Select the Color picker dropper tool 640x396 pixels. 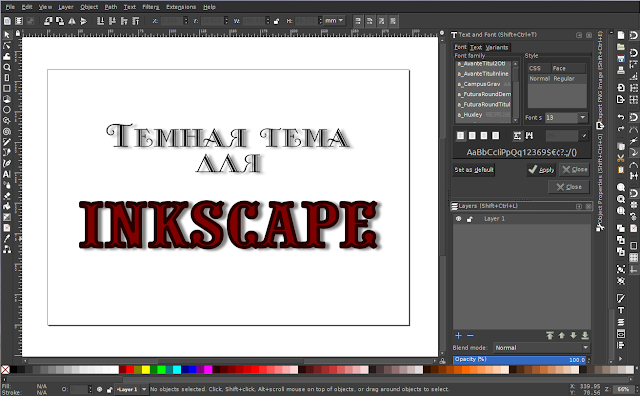tap(7, 238)
